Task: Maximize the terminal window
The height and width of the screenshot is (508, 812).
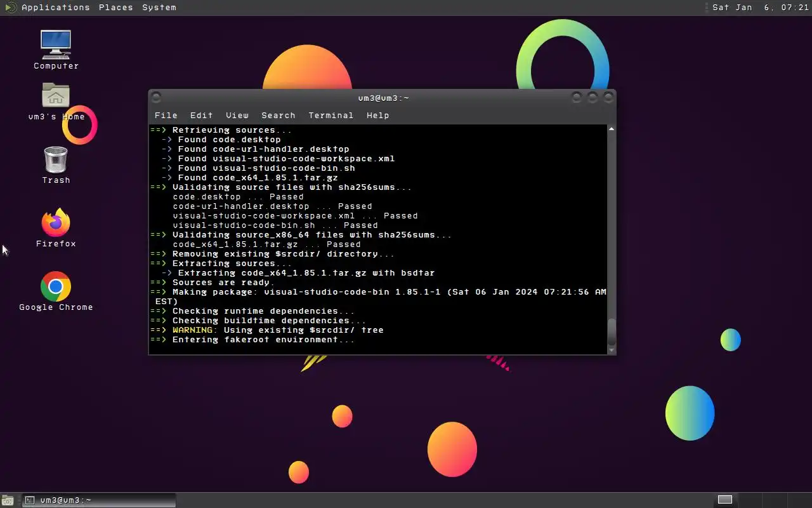Action: coord(593,97)
